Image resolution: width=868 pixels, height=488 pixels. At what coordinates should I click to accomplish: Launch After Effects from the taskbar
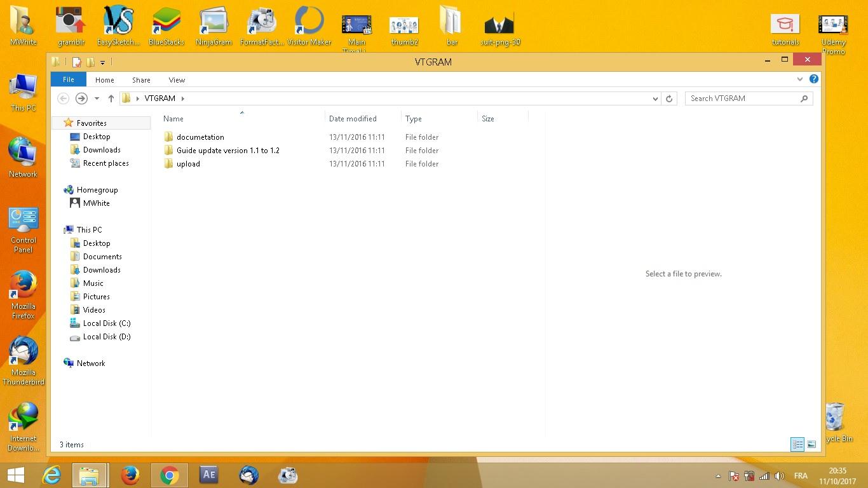(x=208, y=475)
